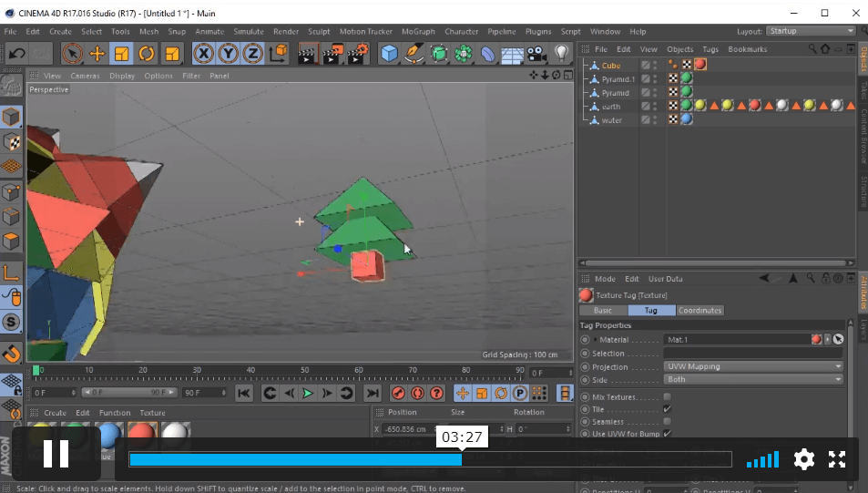
Task: Click the video progress bar
Action: point(430,459)
